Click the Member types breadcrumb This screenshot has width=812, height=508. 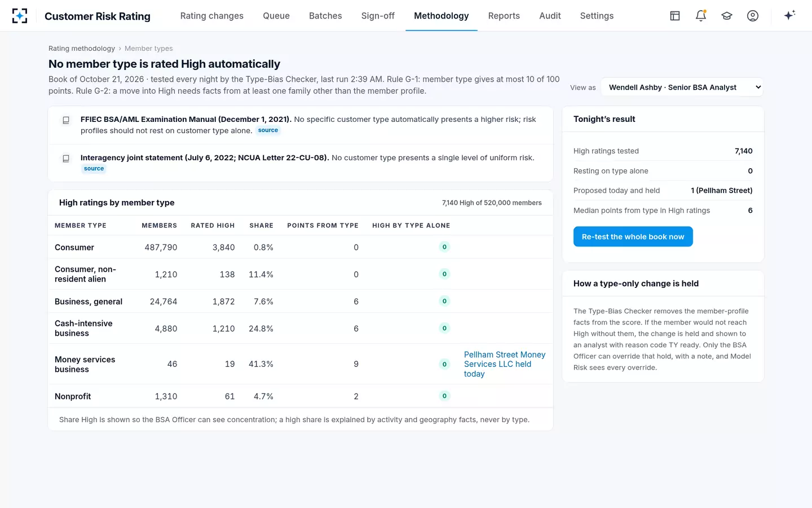click(x=149, y=49)
